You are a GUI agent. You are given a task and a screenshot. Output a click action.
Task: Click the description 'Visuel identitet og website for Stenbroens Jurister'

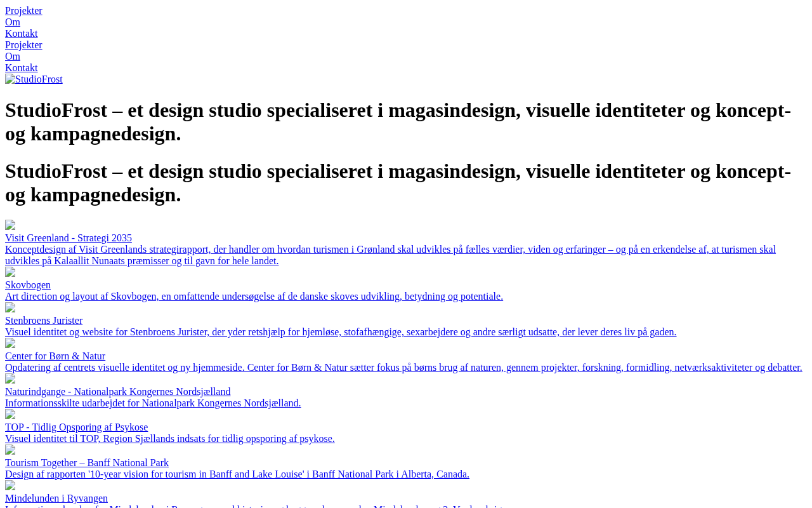click(341, 332)
